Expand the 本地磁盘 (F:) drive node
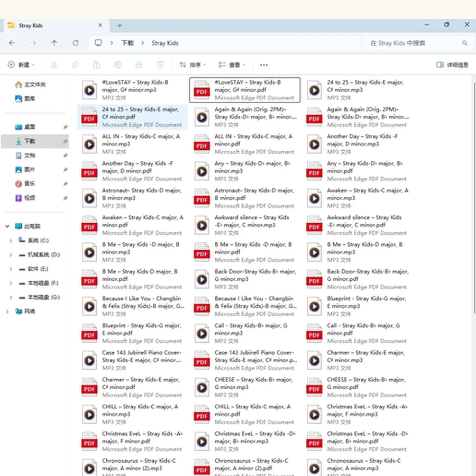Image resolution: width=476 pixels, height=476 pixels. click(x=11, y=283)
